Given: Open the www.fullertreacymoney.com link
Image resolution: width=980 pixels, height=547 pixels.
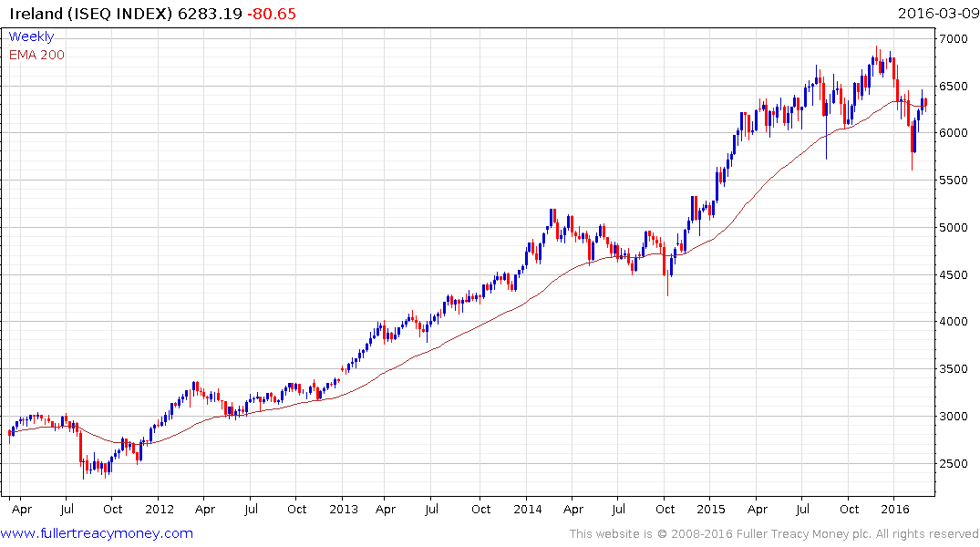Looking at the screenshot, I should click(97, 533).
